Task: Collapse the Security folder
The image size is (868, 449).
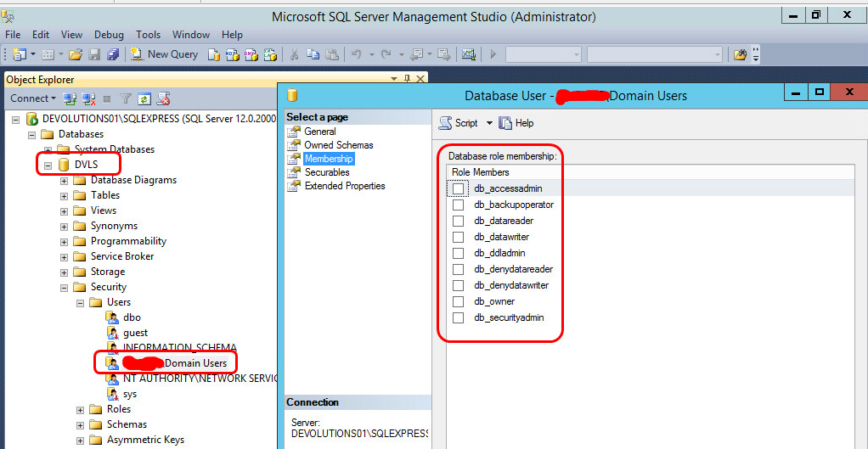Action: (x=65, y=288)
